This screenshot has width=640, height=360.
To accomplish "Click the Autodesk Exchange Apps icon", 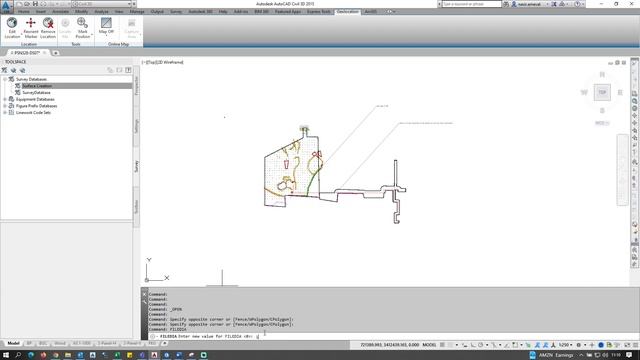I will [554, 4].
